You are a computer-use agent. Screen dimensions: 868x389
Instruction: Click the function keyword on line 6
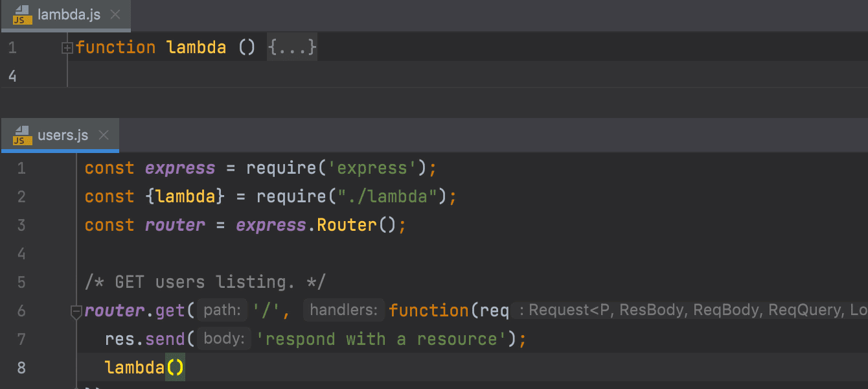(429, 311)
